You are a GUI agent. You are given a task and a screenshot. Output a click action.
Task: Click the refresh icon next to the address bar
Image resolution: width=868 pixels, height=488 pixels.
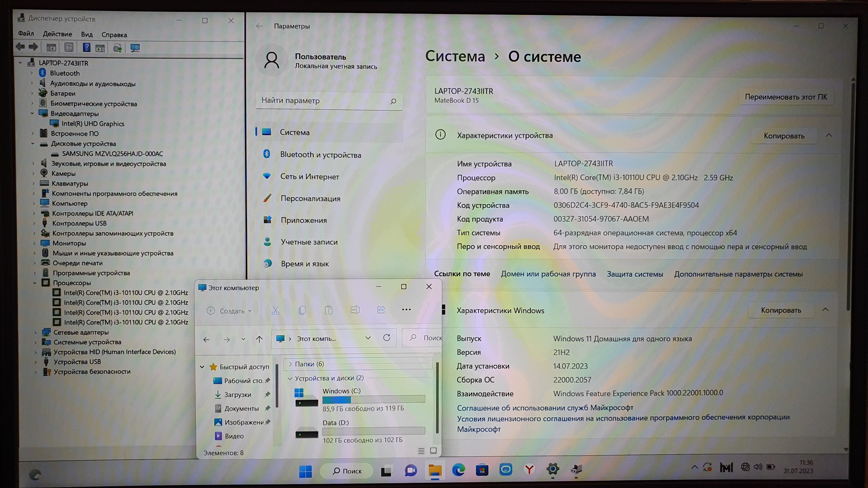[387, 338]
